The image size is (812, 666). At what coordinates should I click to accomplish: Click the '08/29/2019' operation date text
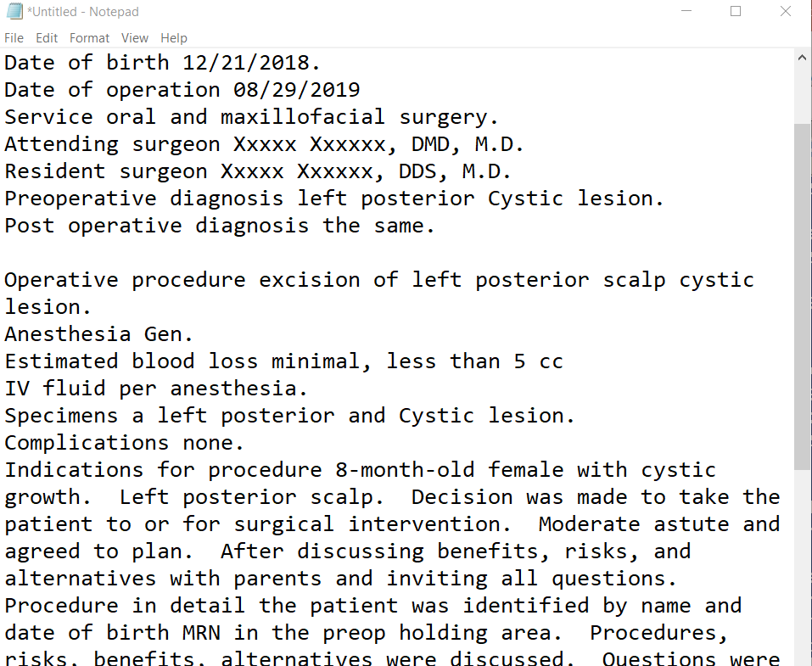pos(296,90)
